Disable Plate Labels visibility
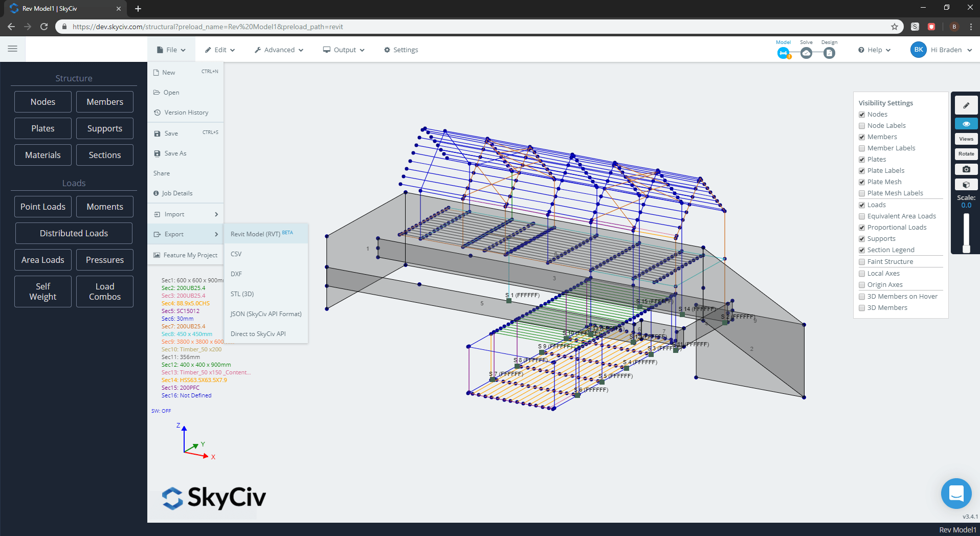 (x=861, y=170)
